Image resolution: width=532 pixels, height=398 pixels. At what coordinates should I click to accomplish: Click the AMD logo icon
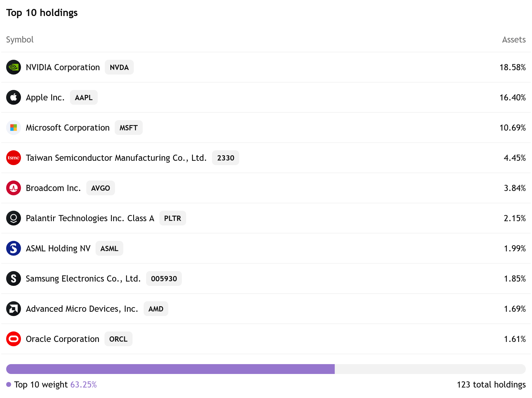tap(14, 309)
